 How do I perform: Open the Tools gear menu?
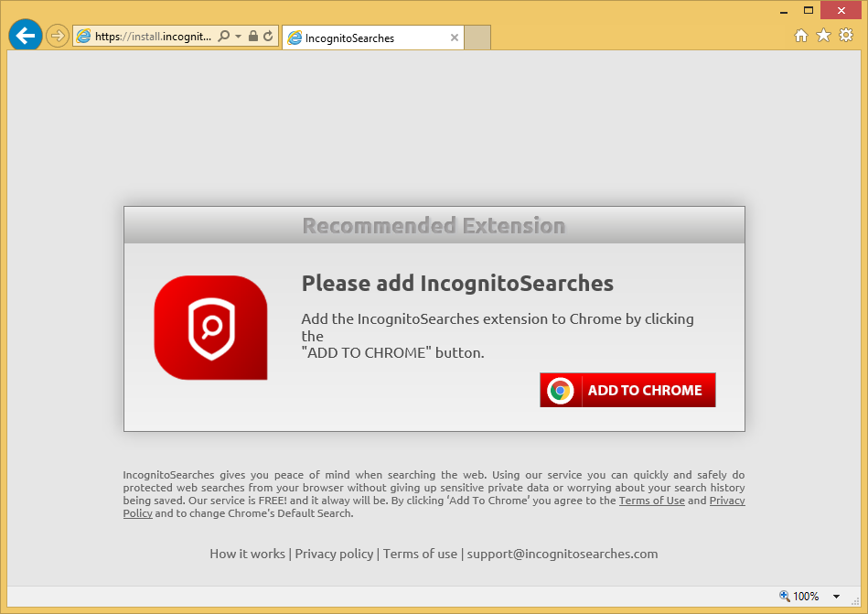(x=846, y=36)
